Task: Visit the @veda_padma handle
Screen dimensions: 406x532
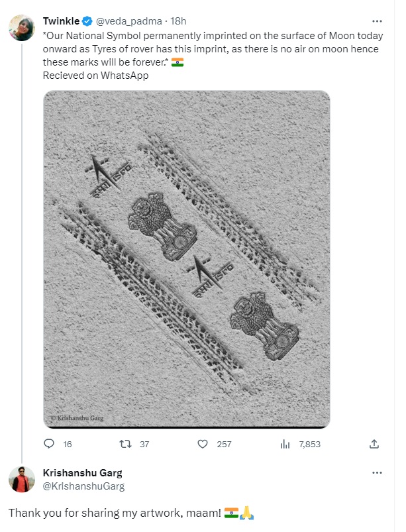Action: pyautogui.click(x=126, y=21)
